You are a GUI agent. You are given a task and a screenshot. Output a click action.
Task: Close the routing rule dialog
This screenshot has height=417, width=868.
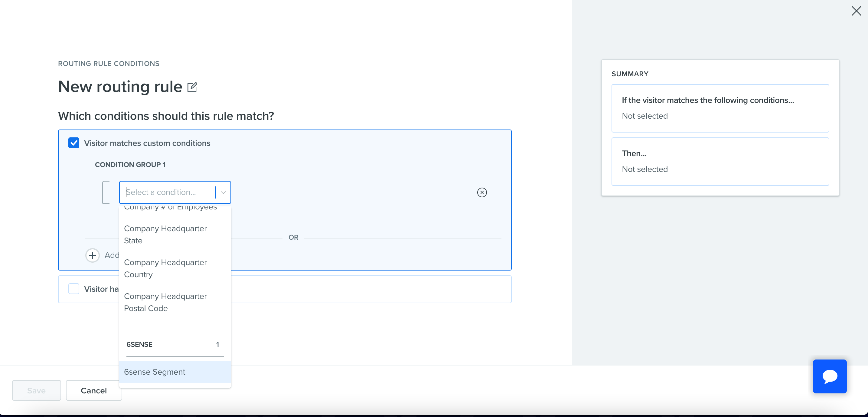click(856, 11)
